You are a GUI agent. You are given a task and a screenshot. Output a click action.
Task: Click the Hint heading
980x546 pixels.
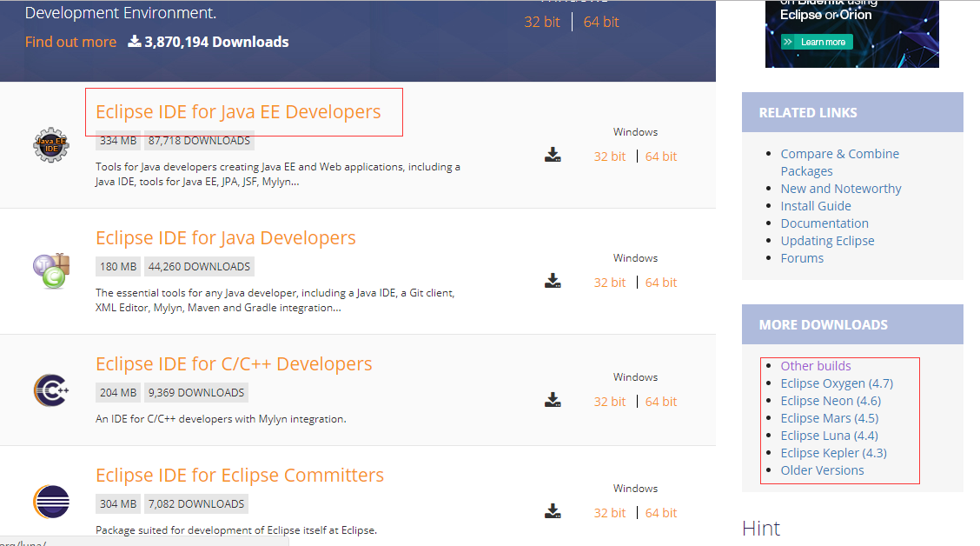[x=760, y=529]
